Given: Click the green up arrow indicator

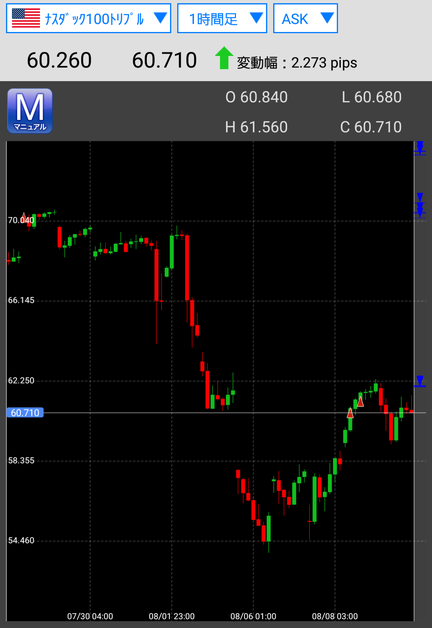Looking at the screenshot, I should click(224, 58).
